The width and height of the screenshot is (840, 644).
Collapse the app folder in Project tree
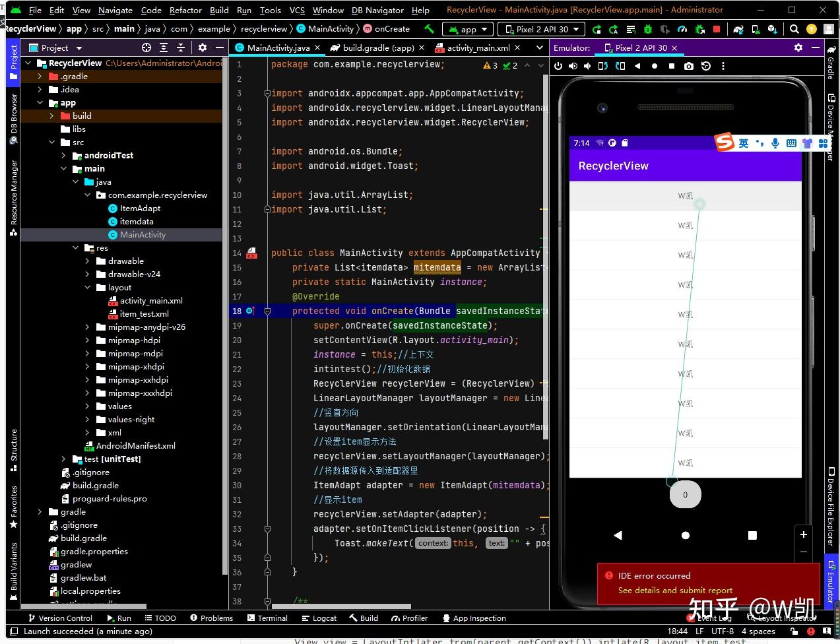tap(40, 102)
